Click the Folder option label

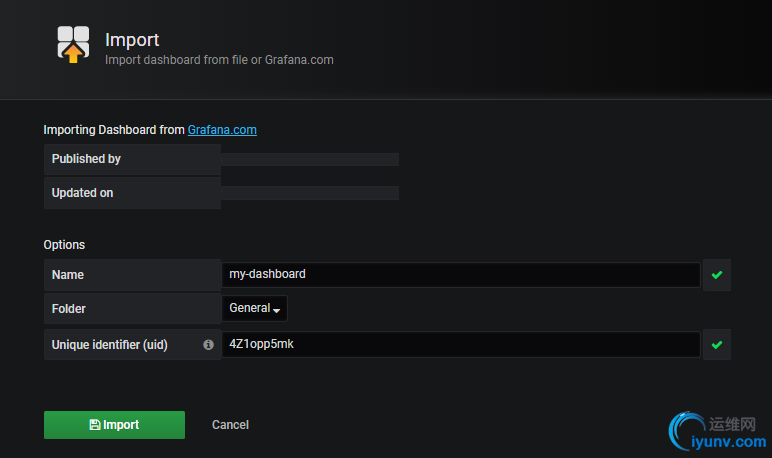pos(69,309)
